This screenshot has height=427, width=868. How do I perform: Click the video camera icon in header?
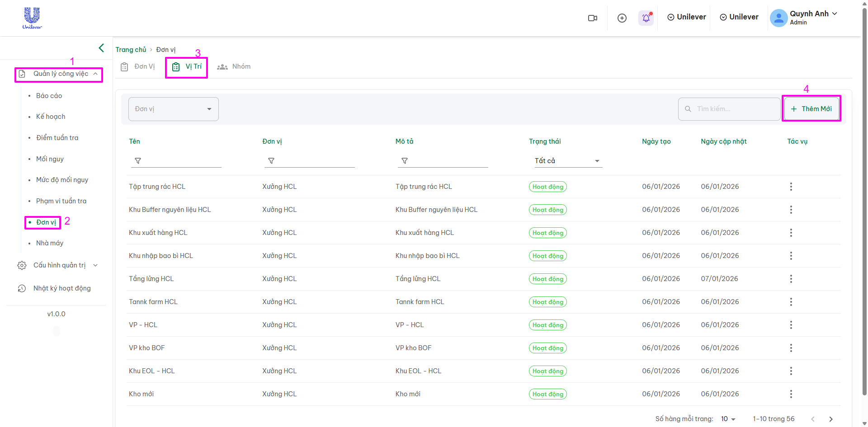click(592, 18)
